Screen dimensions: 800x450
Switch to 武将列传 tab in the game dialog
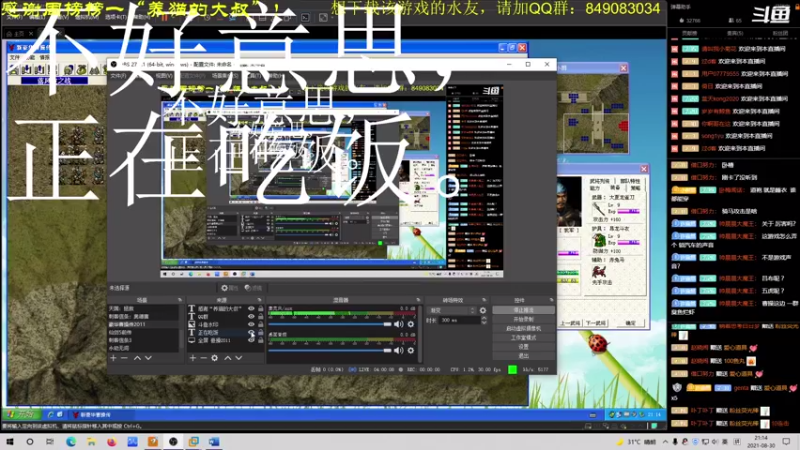coord(600,181)
